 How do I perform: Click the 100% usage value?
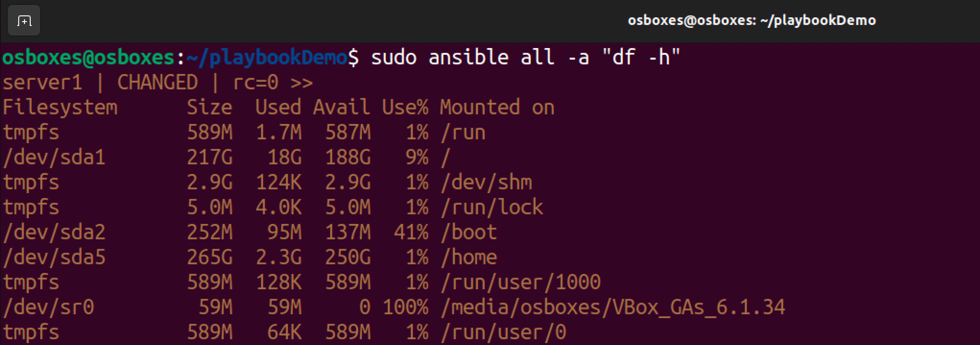[x=405, y=308]
